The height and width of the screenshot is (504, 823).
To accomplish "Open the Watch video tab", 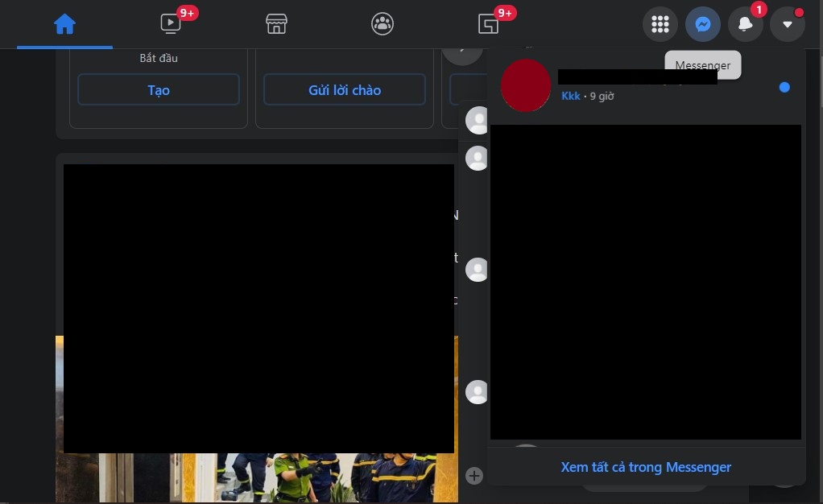I will pos(171,24).
